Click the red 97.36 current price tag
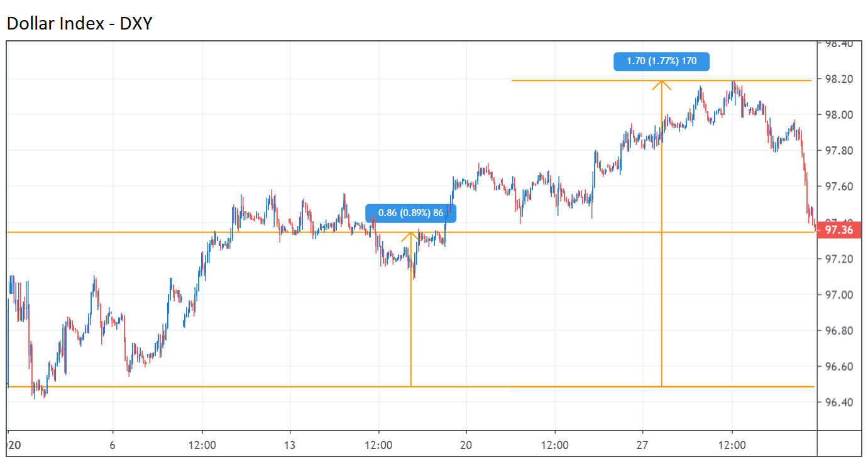Screen dimensions: 868x466 point(838,230)
